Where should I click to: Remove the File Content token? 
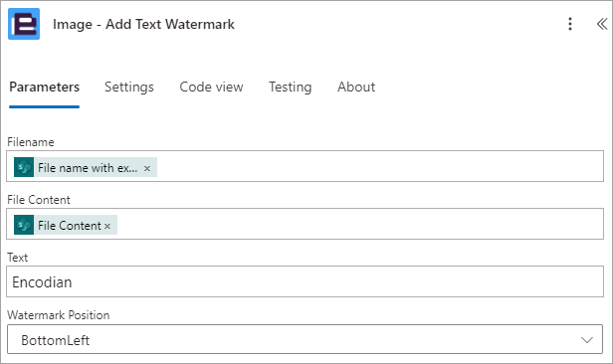click(107, 226)
